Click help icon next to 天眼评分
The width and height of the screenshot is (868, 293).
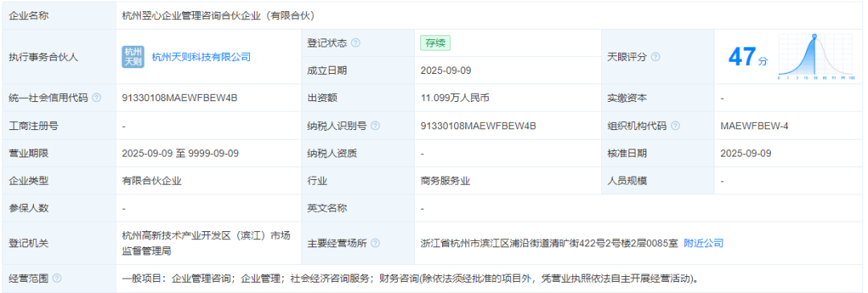point(656,57)
